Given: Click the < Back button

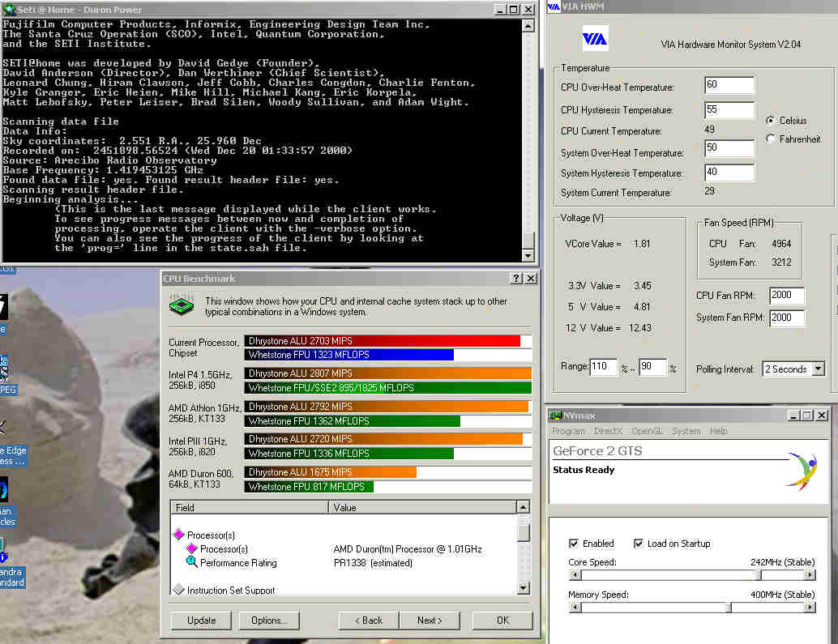Looking at the screenshot, I should pos(368,621).
